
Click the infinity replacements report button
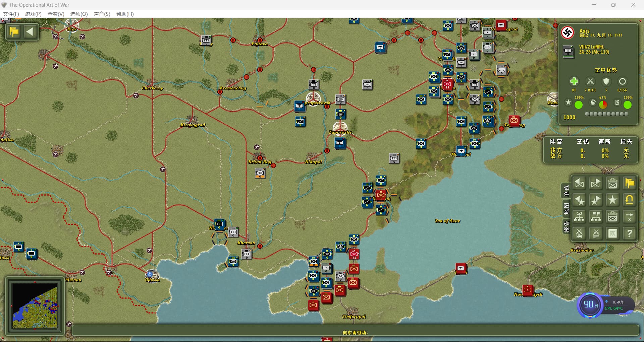click(612, 217)
